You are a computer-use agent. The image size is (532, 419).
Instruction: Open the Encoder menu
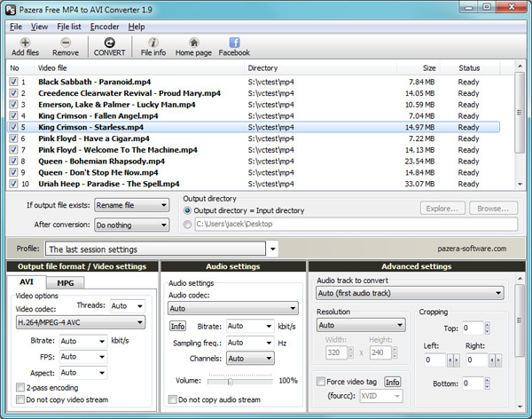tap(105, 27)
